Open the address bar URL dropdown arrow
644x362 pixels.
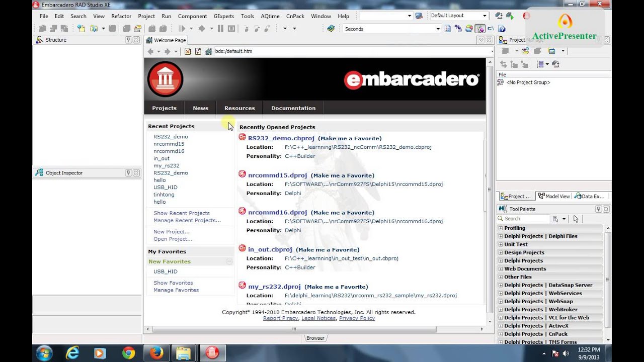tap(492, 51)
